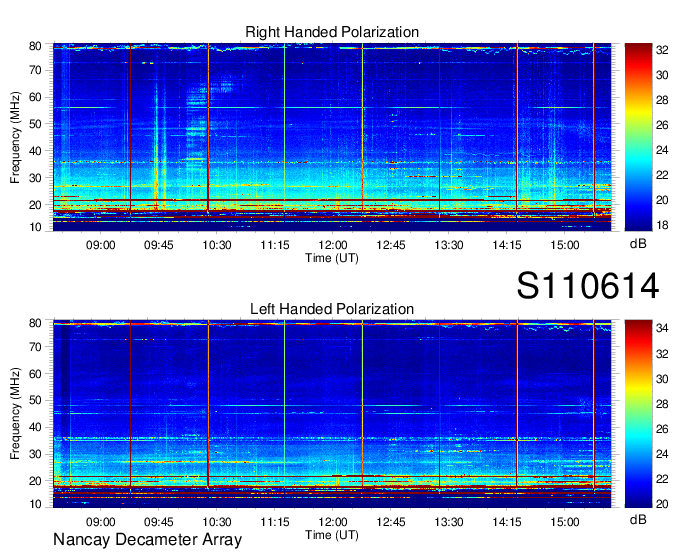Viewport: 680px width, 552px height.
Task: Click the 09:45 time tick under the Right Handed plot
Action: tap(159, 245)
